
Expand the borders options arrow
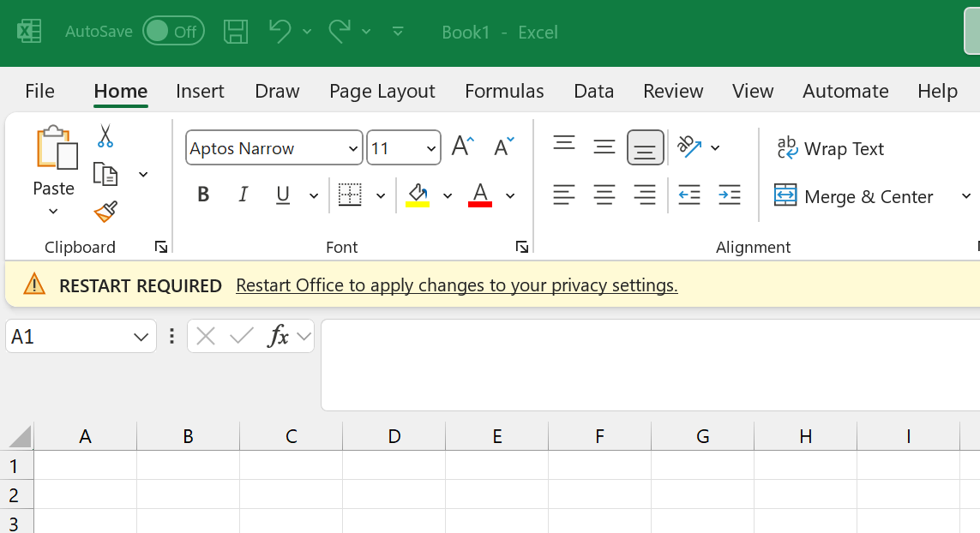tap(381, 196)
